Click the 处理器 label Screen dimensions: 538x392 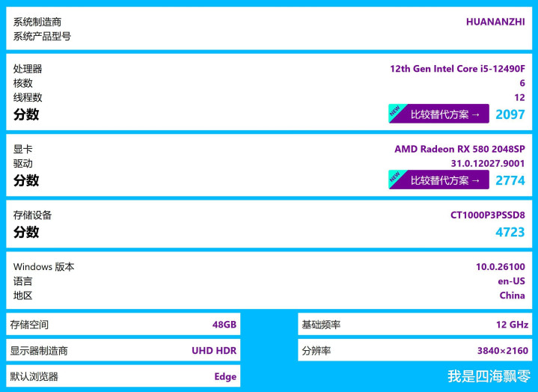(x=28, y=69)
